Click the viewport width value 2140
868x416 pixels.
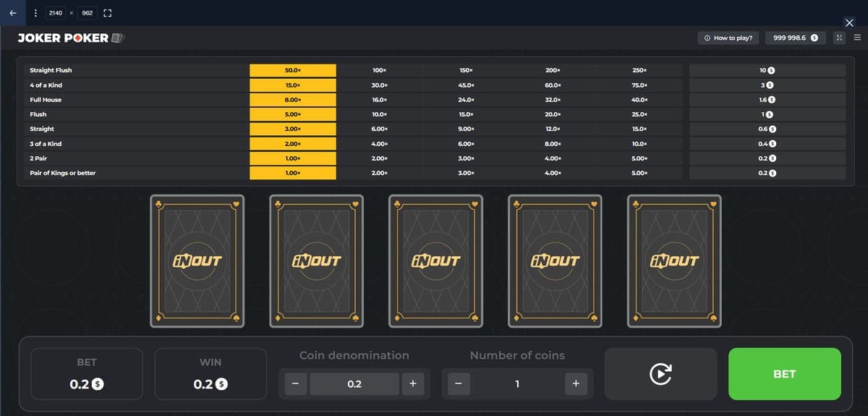click(55, 13)
